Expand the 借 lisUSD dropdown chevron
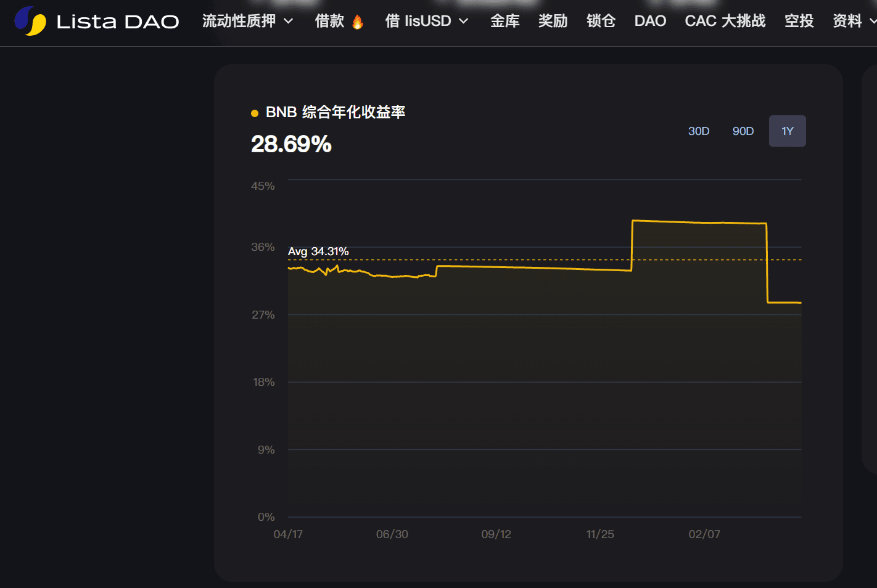877x588 pixels. tap(464, 21)
